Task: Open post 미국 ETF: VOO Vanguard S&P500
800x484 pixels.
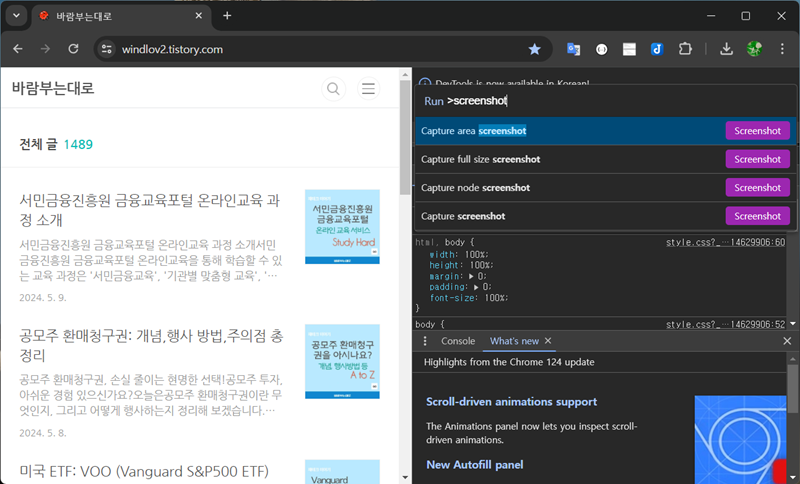Action: click(x=144, y=471)
